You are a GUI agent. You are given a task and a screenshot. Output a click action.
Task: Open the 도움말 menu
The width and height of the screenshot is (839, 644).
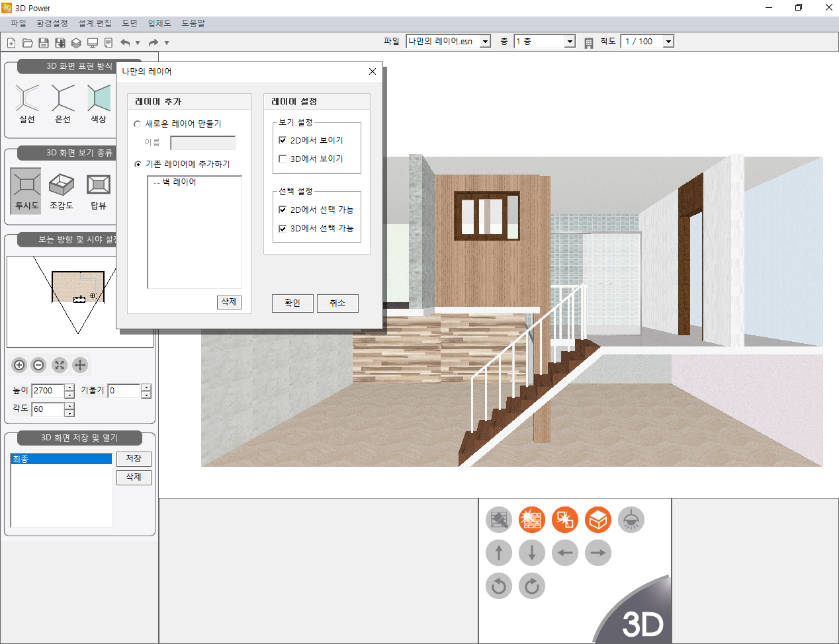[x=193, y=23]
